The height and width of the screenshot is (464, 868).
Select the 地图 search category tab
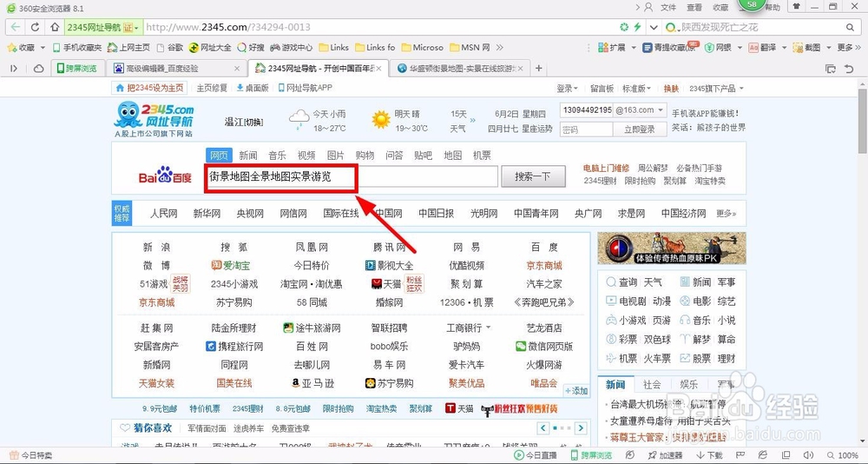pyautogui.click(x=453, y=156)
